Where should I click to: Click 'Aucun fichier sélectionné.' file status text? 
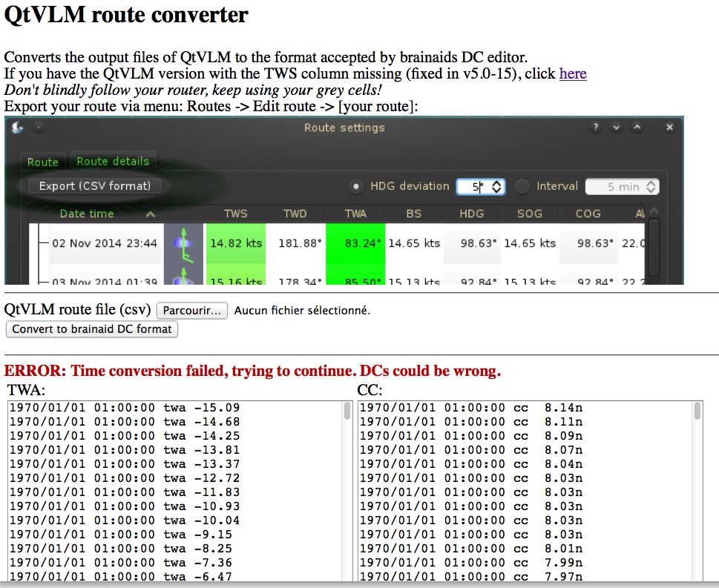pos(302,311)
